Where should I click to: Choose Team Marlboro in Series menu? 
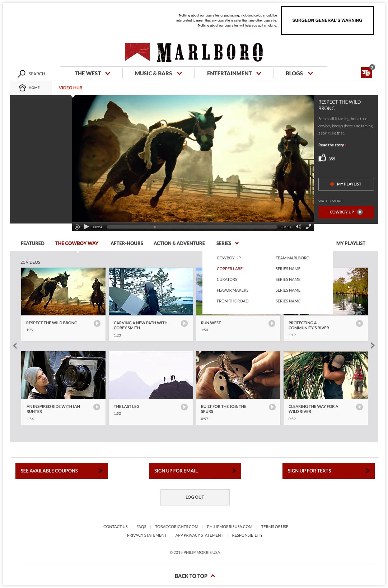[x=293, y=258]
